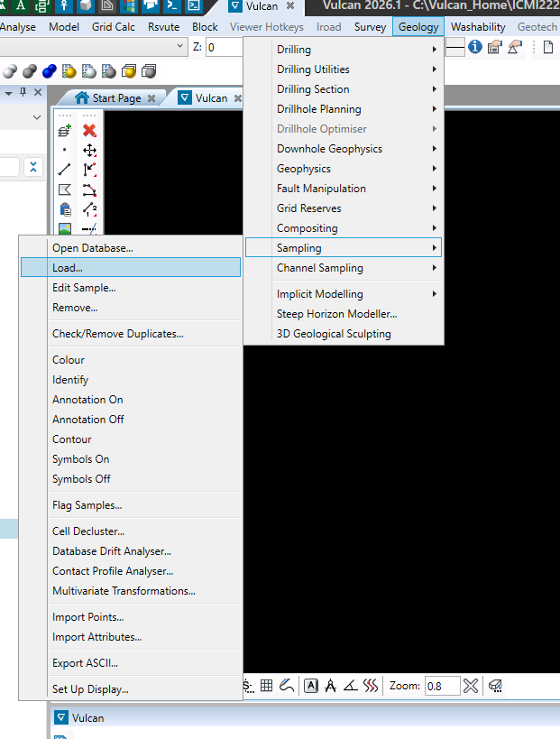
Task: Choose Flag Samples... entry
Action: point(131,504)
